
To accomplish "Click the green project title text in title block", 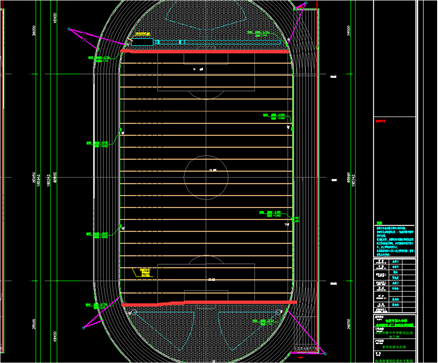I will tap(395, 322).
